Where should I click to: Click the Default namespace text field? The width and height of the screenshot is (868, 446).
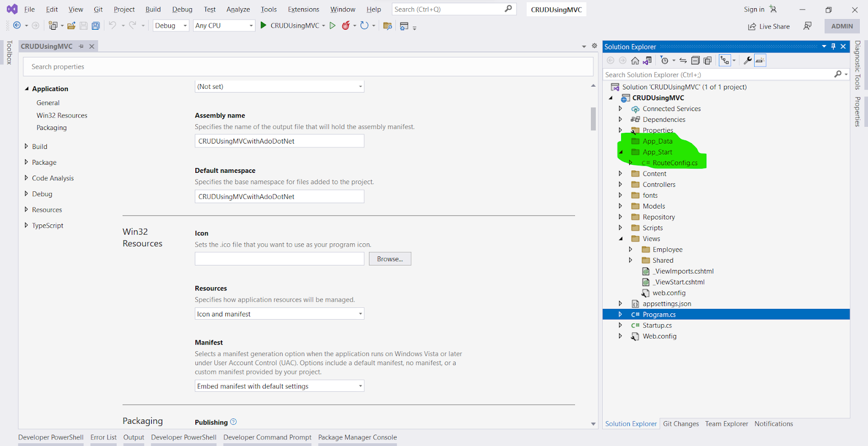[x=279, y=196]
